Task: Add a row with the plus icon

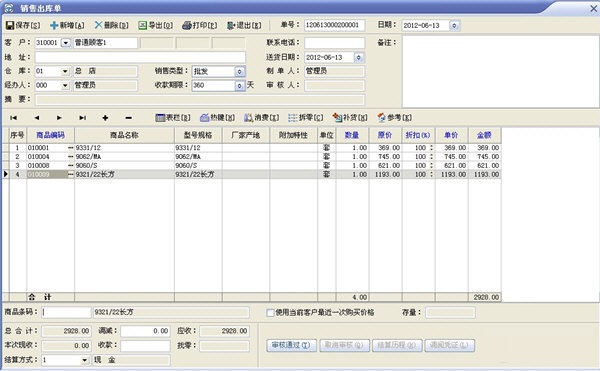Action: click(x=105, y=118)
